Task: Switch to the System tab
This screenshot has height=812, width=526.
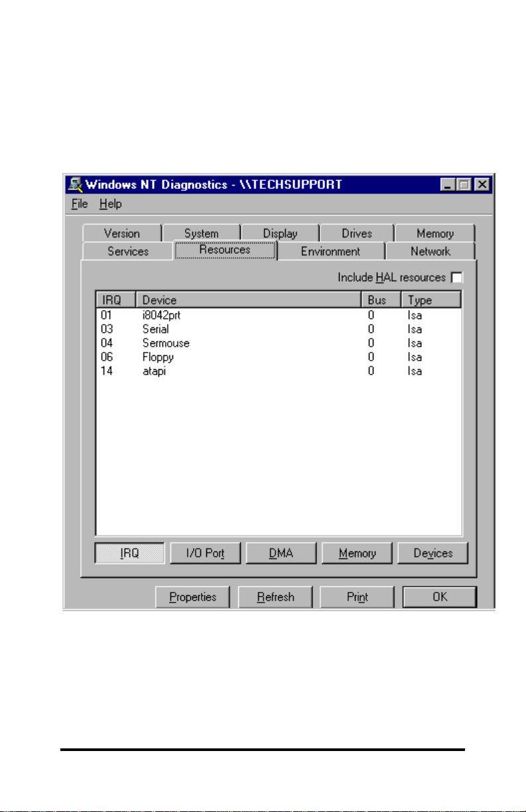Action: 201,233
